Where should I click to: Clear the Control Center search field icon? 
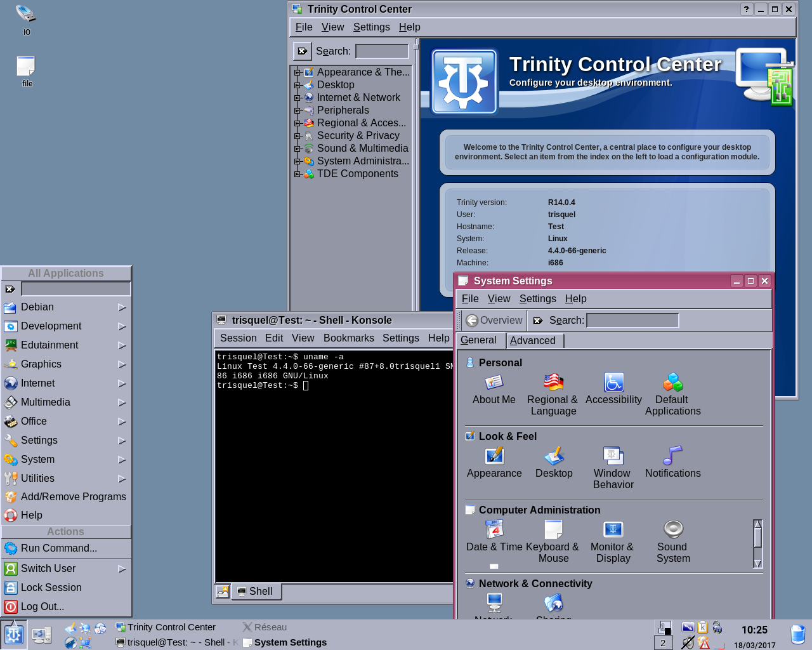(x=303, y=51)
